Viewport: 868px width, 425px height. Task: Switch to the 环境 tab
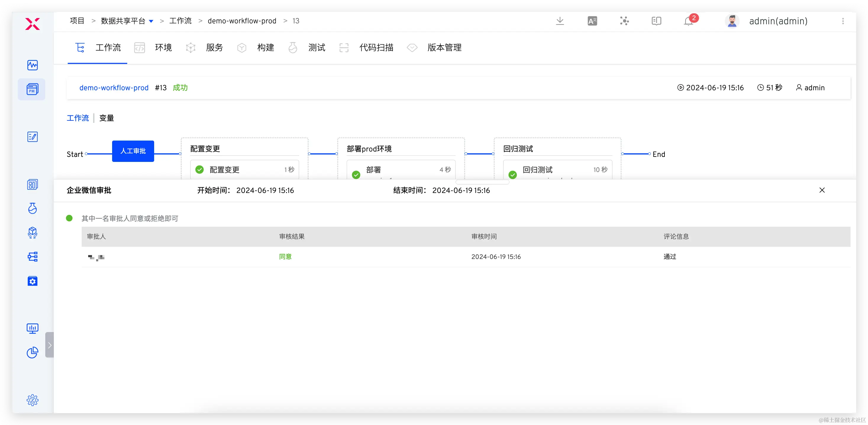(163, 48)
